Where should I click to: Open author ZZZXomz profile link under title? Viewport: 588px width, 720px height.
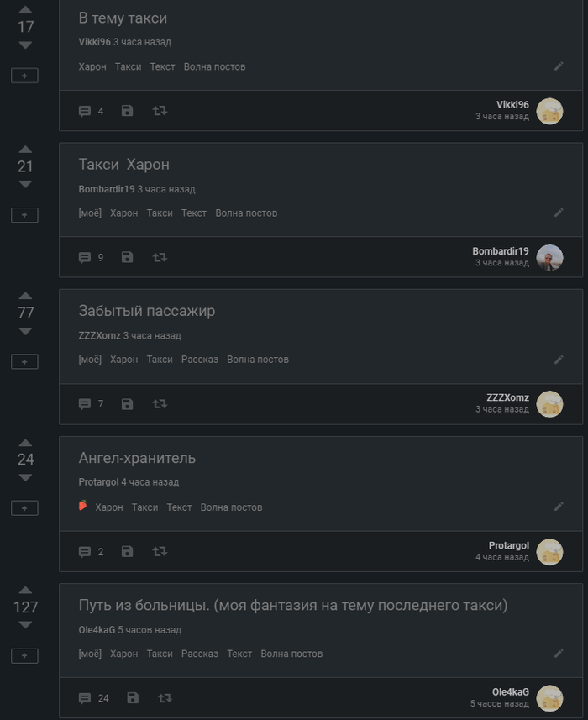click(x=99, y=335)
